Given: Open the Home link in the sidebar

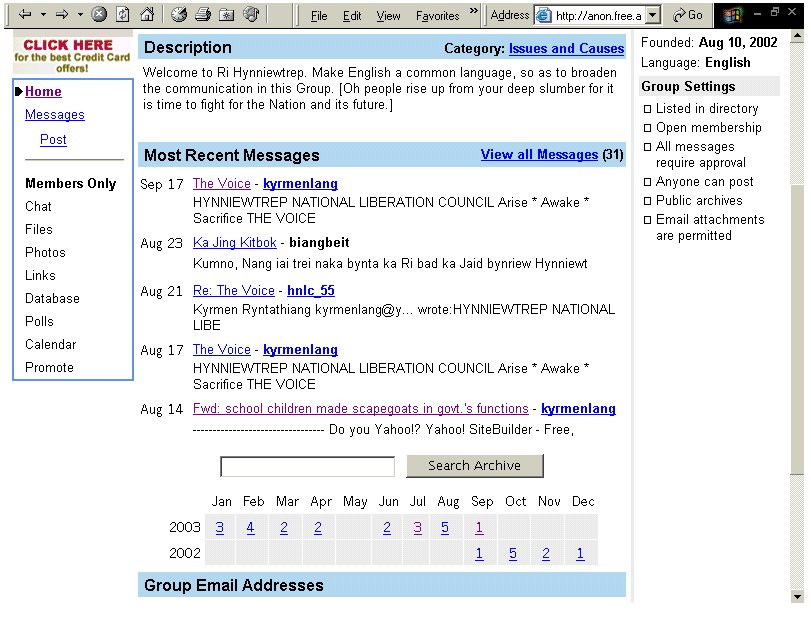Looking at the screenshot, I should tap(43, 92).
